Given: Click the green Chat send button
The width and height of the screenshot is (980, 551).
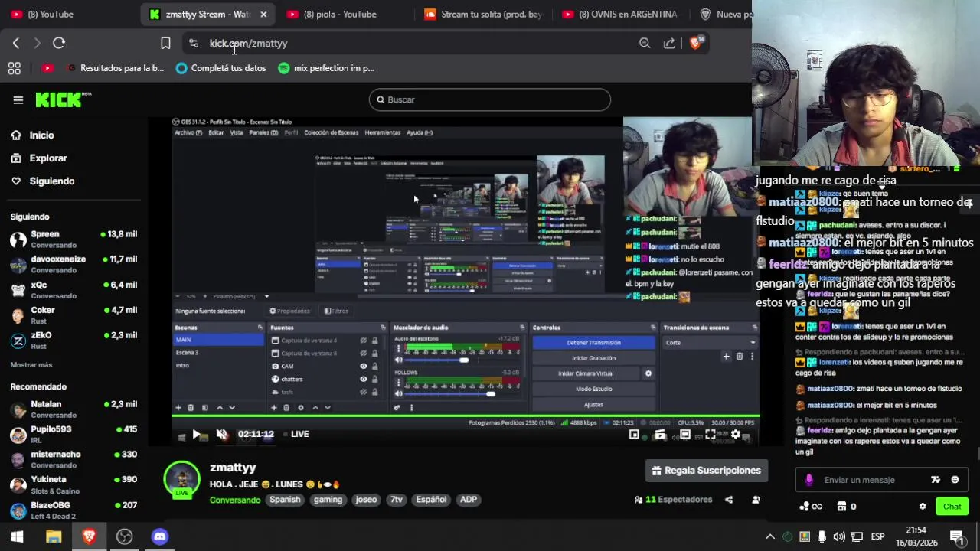Looking at the screenshot, I should point(952,507).
